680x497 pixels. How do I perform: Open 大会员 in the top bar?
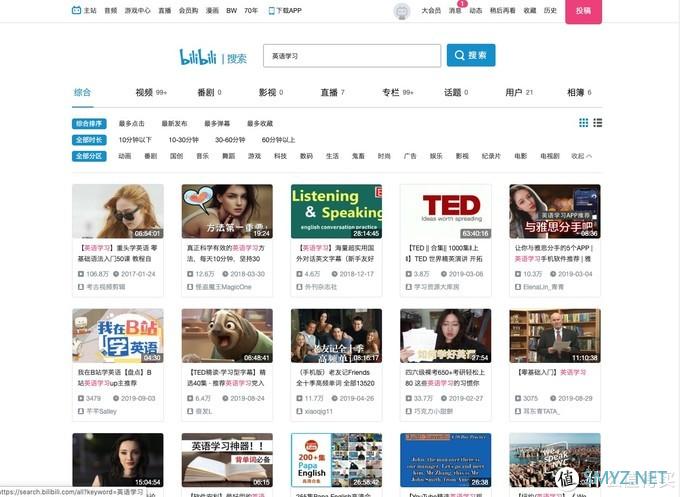pyautogui.click(x=431, y=10)
